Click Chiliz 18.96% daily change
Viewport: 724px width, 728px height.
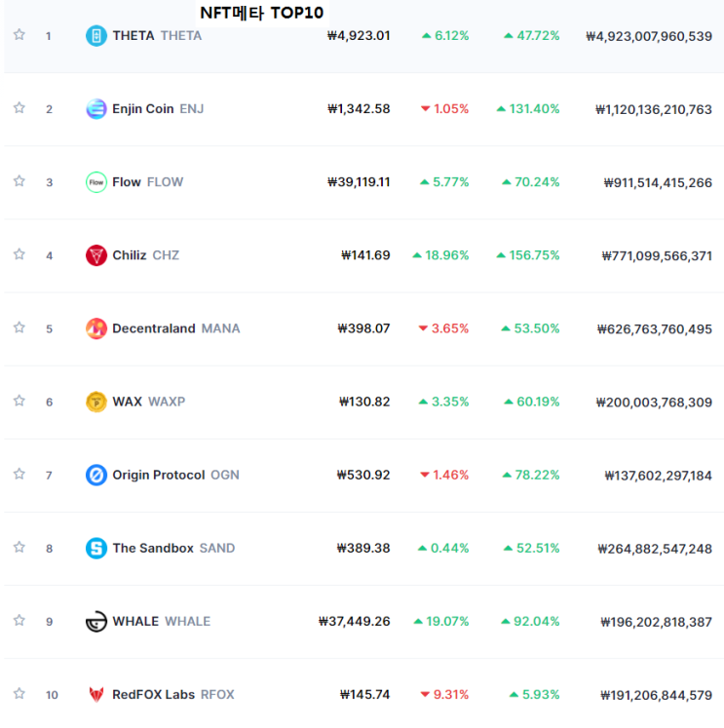pyautogui.click(x=440, y=255)
